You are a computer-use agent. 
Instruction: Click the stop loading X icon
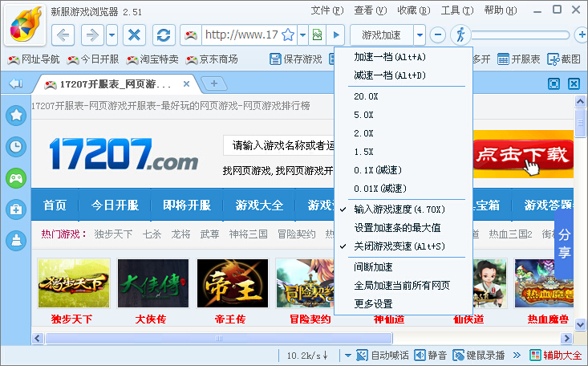point(136,35)
